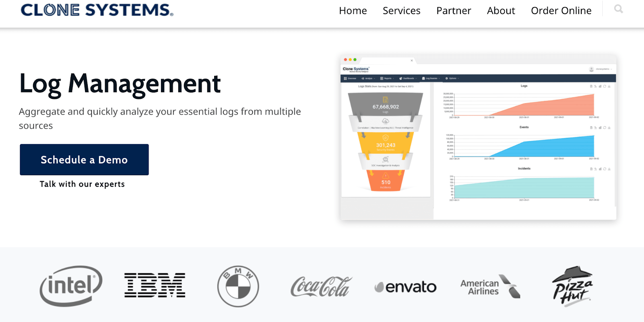Click the 'Aggregate and quickly analyze' subheading
The width and height of the screenshot is (644, 322).
coord(160,119)
